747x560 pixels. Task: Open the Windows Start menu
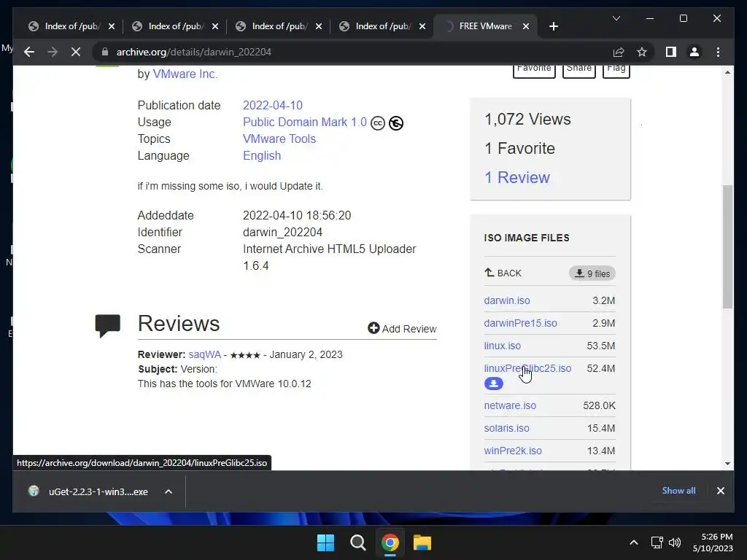tap(326, 542)
